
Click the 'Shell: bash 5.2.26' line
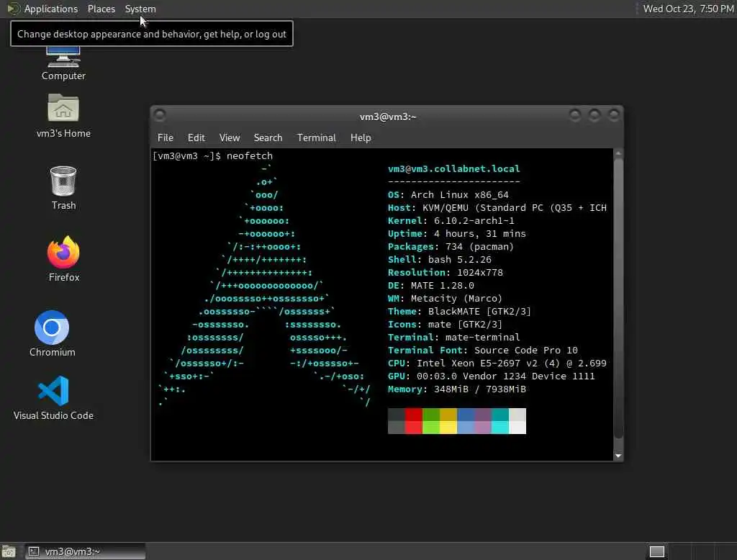[x=440, y=260]
